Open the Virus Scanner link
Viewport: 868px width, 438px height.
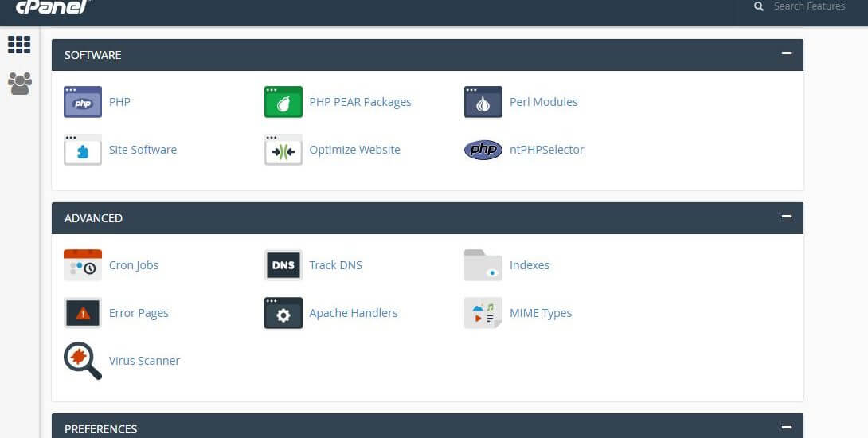coord(144,361)
